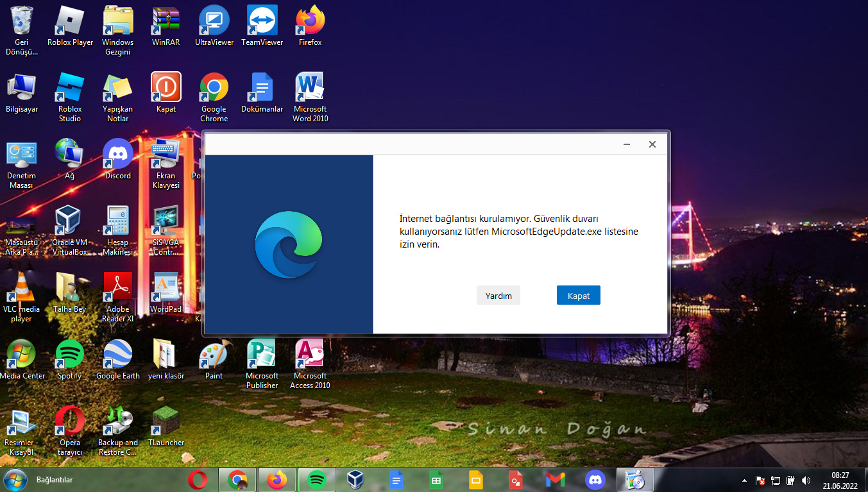Select the Backup and Restore desktop shortcut
The width and height of the screenshot is (868, 492).
[118, 430]
